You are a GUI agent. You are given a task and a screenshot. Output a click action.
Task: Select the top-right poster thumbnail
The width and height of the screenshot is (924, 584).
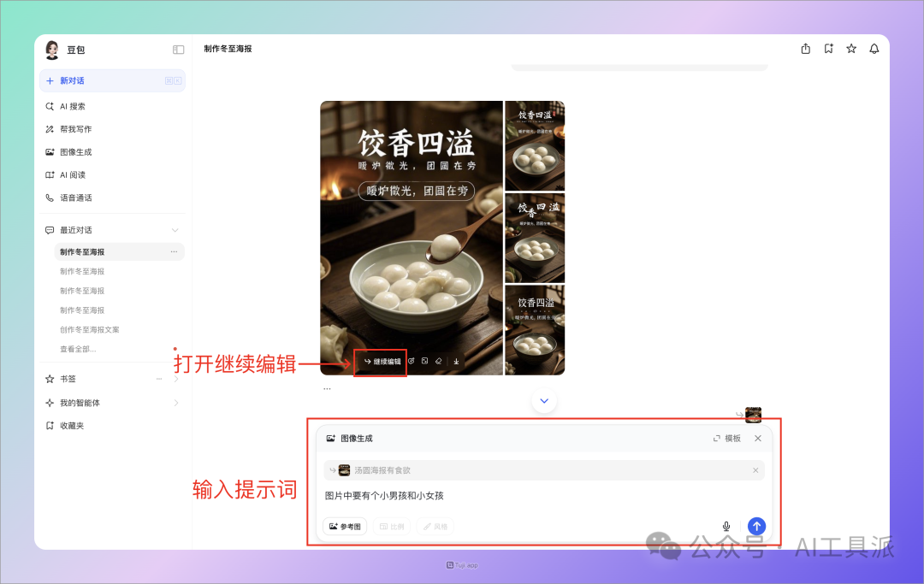(x=535, y=145)
